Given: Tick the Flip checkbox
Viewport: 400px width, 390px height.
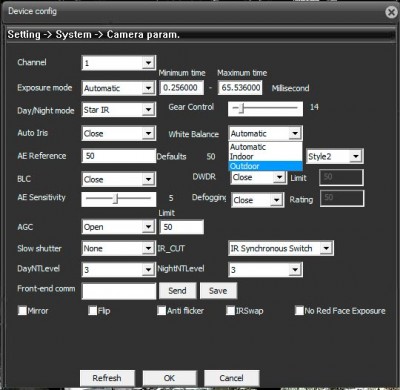Looking at the screenshot, I should tap(93, 311).
